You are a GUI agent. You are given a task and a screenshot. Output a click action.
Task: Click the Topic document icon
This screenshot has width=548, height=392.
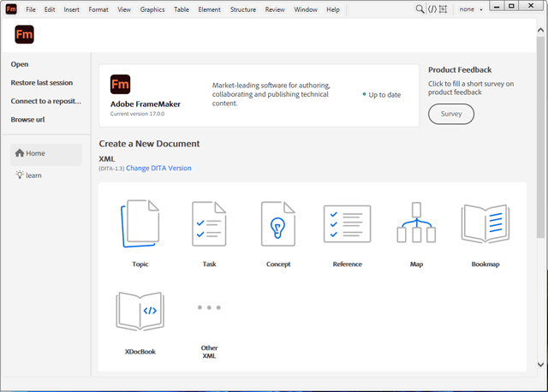pos(140,224)
